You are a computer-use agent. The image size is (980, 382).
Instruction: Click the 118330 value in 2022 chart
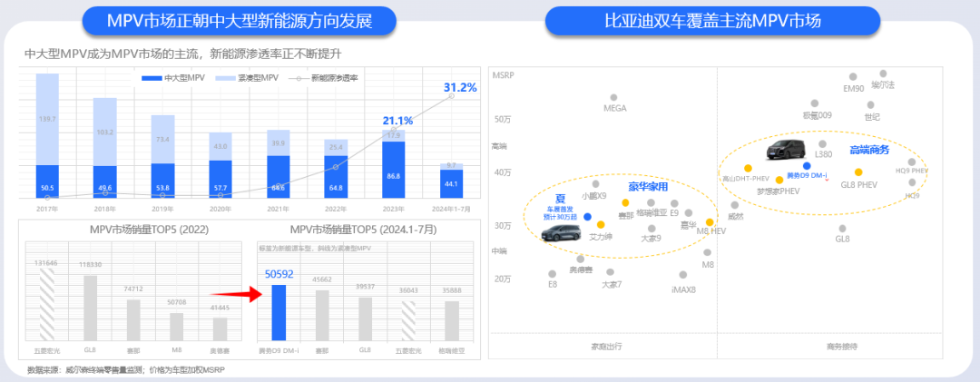[x=90, y=264]
